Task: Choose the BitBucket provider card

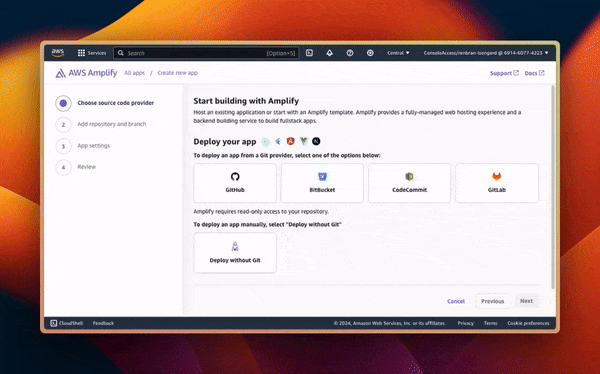Action: click(322, 183)
